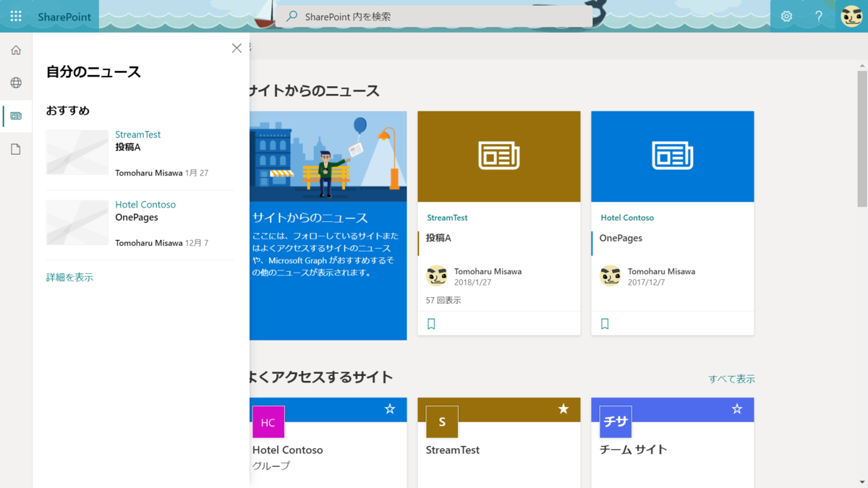Open OnePages title in the panel

pyautogui.click(x=137, y=217)
